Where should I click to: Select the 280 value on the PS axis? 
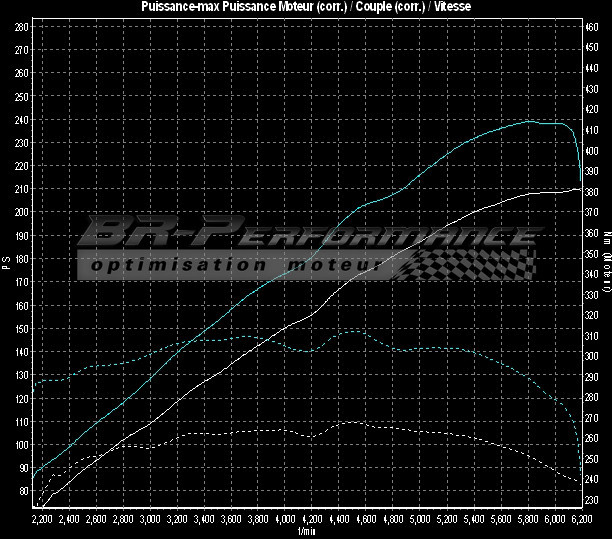(x=22, y=27)
